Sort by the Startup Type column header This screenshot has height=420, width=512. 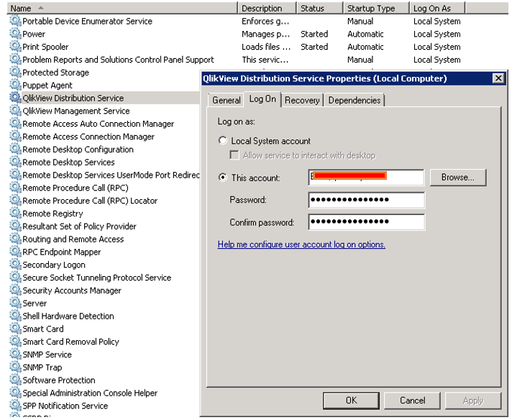pyautogui.click(x=376, y=8)
